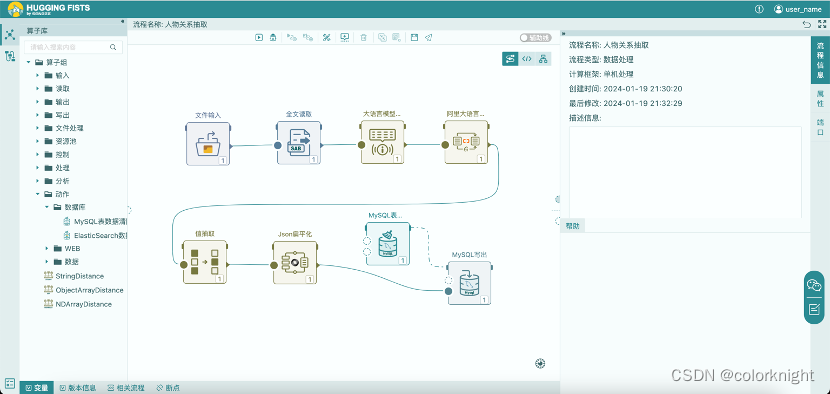The image size is (830, 394).
Task: Select the NDArrayDistance tree item
Action: click(x=77, y=305)
